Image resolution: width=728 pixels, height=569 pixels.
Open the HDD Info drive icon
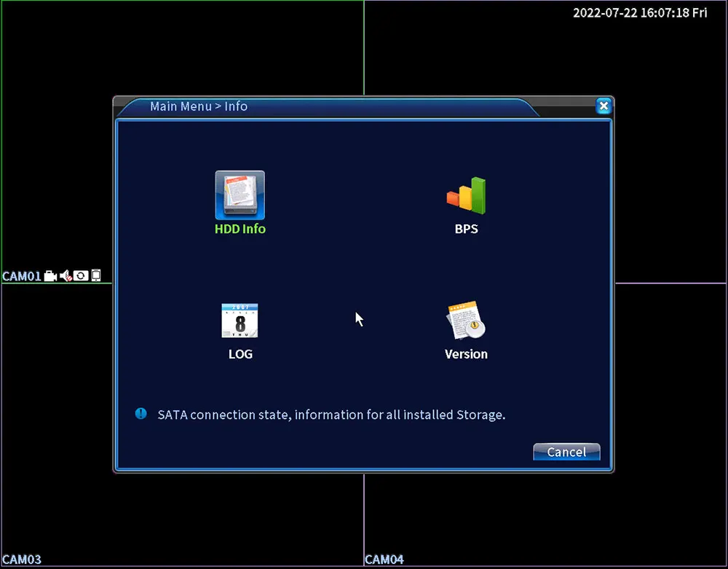click(240, 195)
